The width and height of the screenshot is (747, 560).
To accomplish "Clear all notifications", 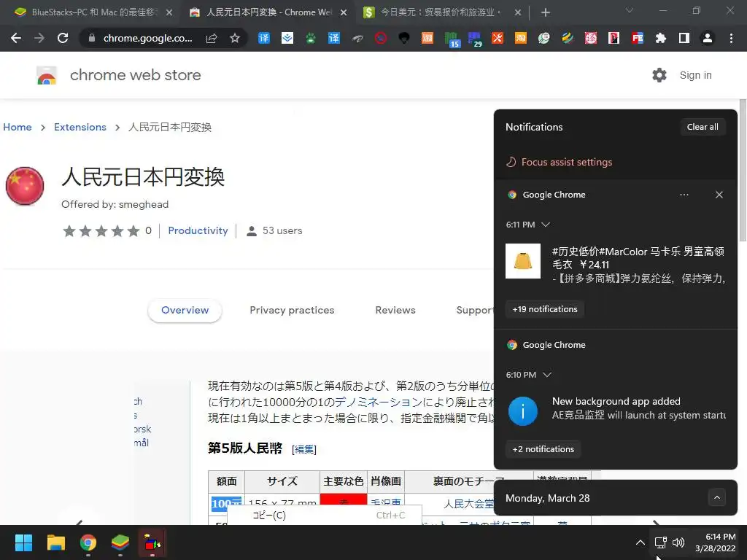I will tap(703, 127).
